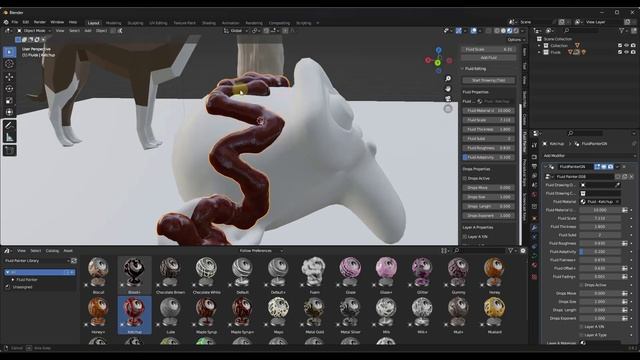The image size is (640, 360).
Task: Select the Annotate tool
Action: tap(9, 125)
